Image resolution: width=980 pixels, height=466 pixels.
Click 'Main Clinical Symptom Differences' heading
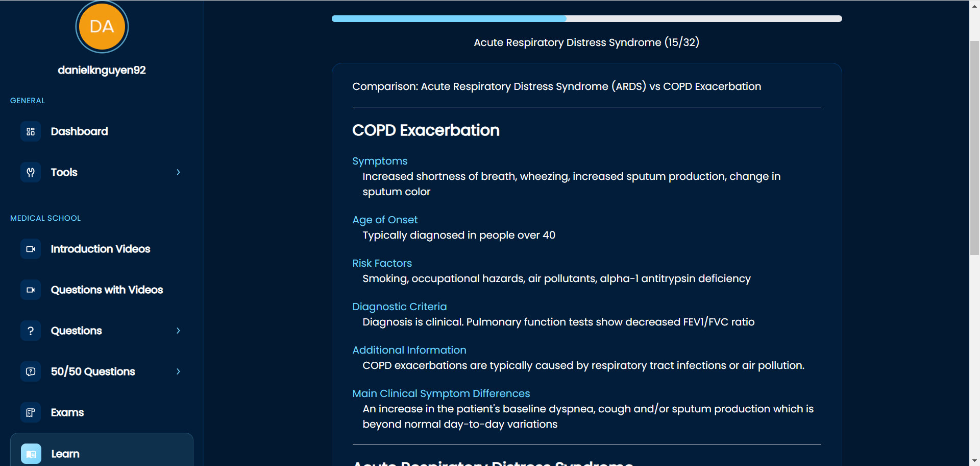pyautogui.click(x=441, y=393)
